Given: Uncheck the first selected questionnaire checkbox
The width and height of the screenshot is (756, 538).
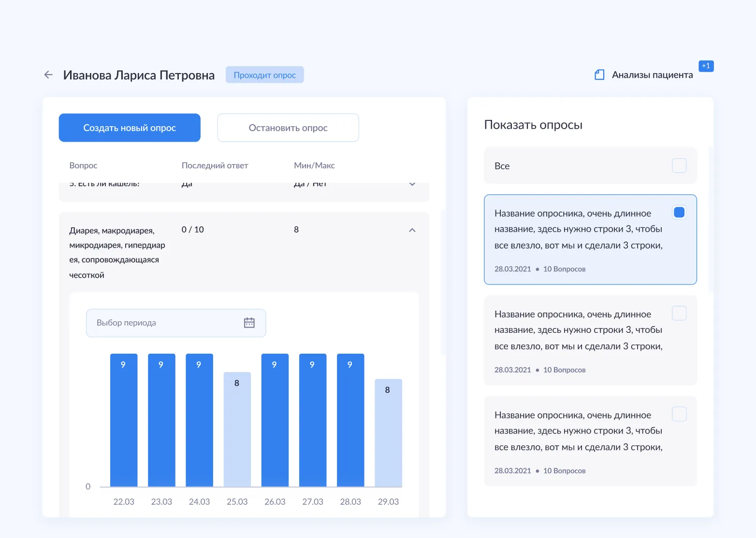Looking at the screenshot, I should tap(679, 212).
